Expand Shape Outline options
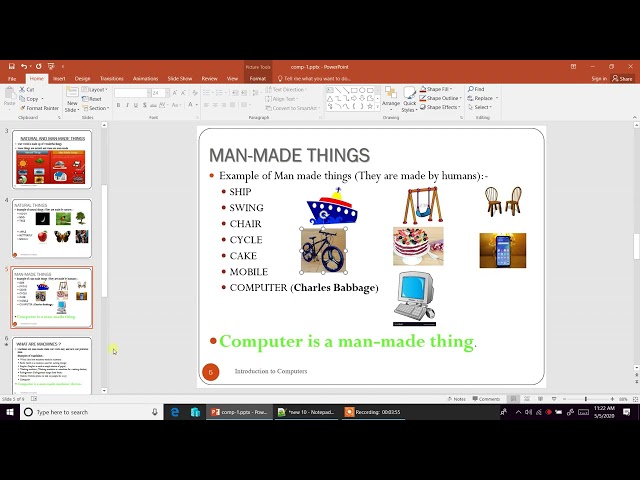 click(x=441, y=98)
